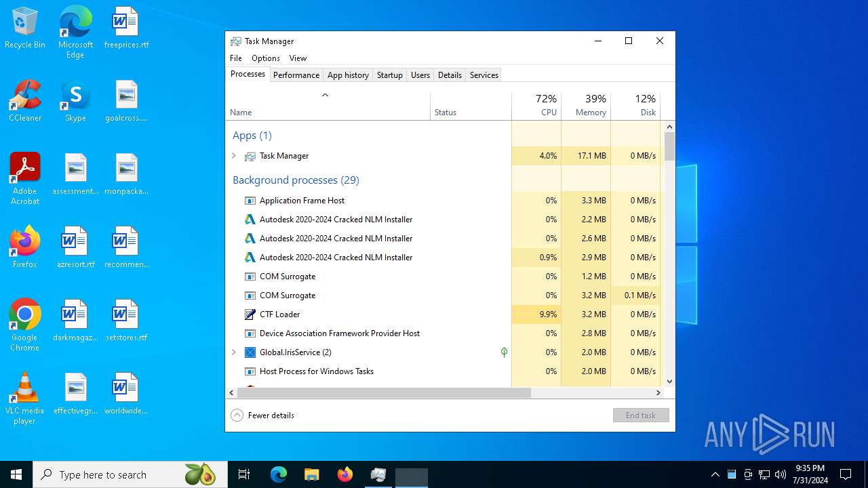Click the Apps (1) group header
Screen dimensions: 868x488
point(252,136)
